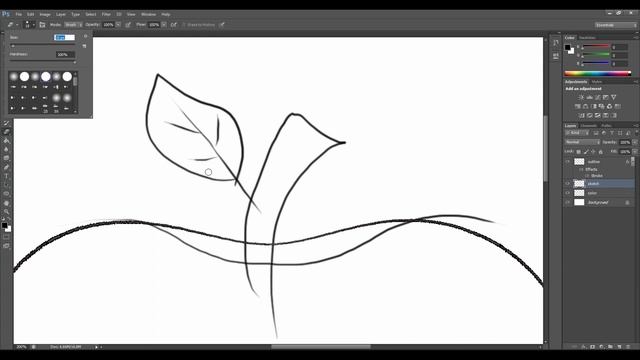Click the red R color slider

pyautogui.click(x=596, y=47)
